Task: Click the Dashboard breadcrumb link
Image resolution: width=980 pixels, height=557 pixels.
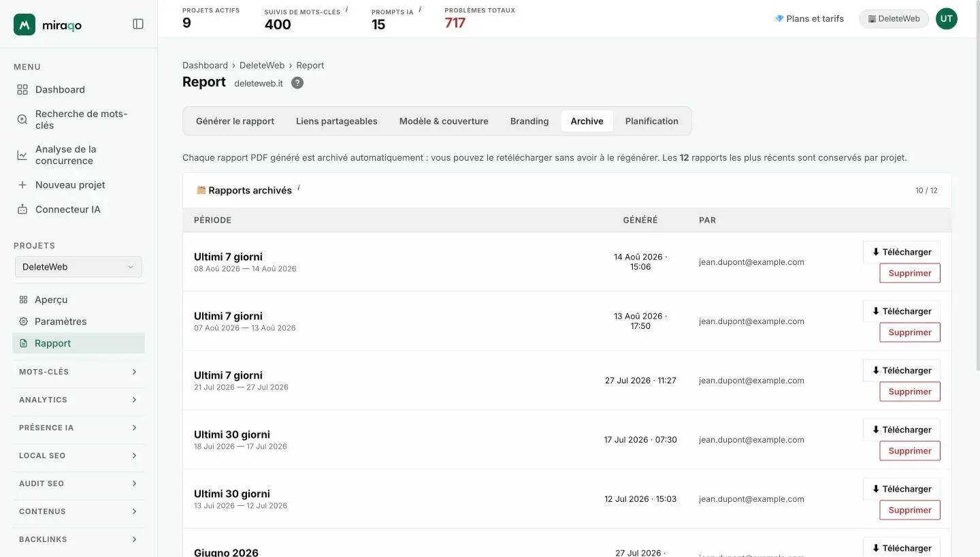Action: [205, 65]
